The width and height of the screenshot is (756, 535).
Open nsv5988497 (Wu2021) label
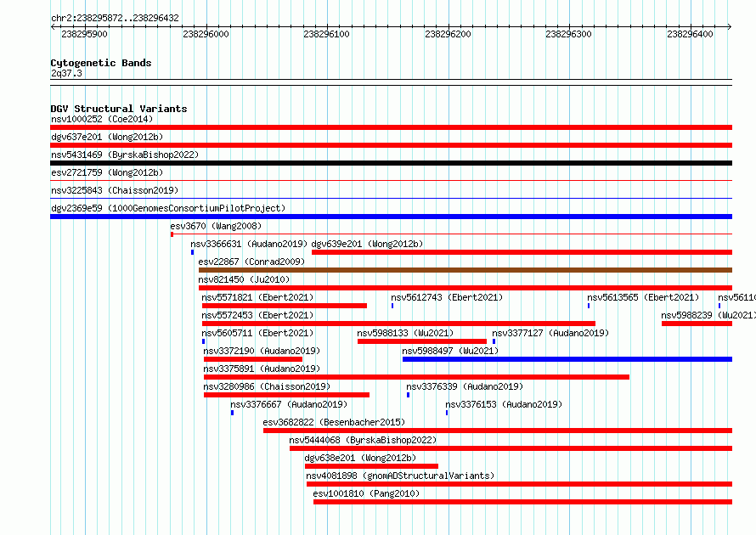(450, 351)
